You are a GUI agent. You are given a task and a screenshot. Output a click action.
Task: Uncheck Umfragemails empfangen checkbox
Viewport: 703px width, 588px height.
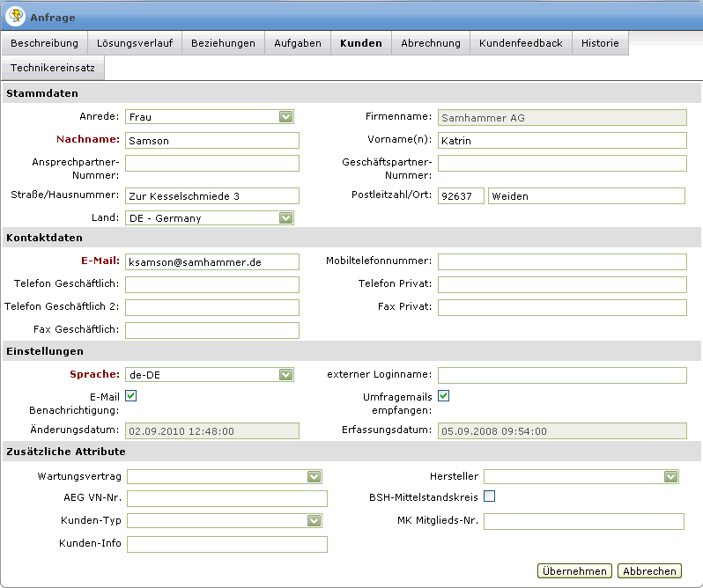(444, 396)
